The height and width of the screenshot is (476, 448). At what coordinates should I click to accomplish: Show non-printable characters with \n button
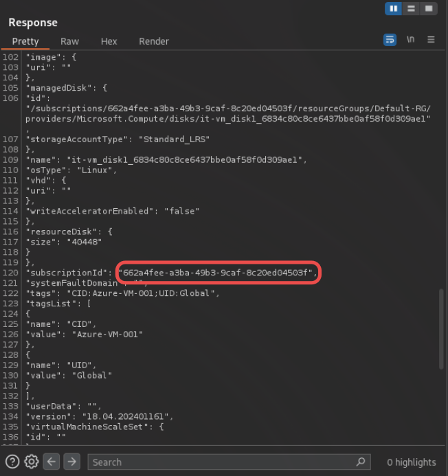coord(410,40)
